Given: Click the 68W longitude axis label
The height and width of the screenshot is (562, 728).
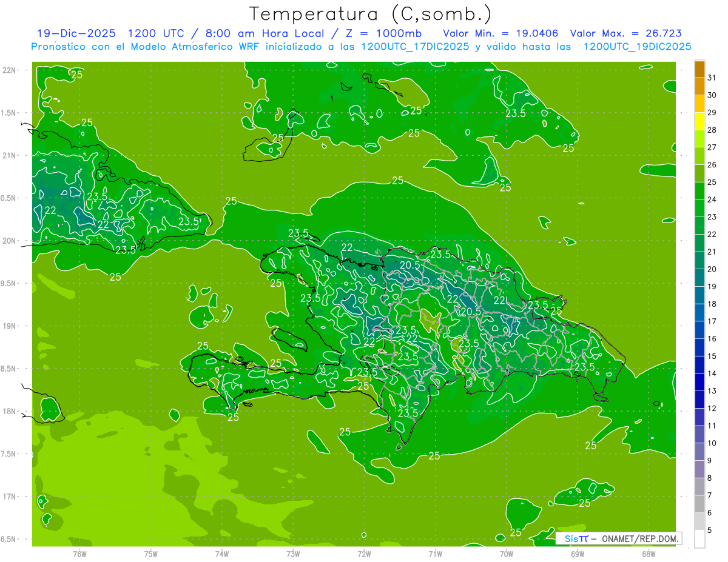Looking at the screenshot, I should 649,554.
